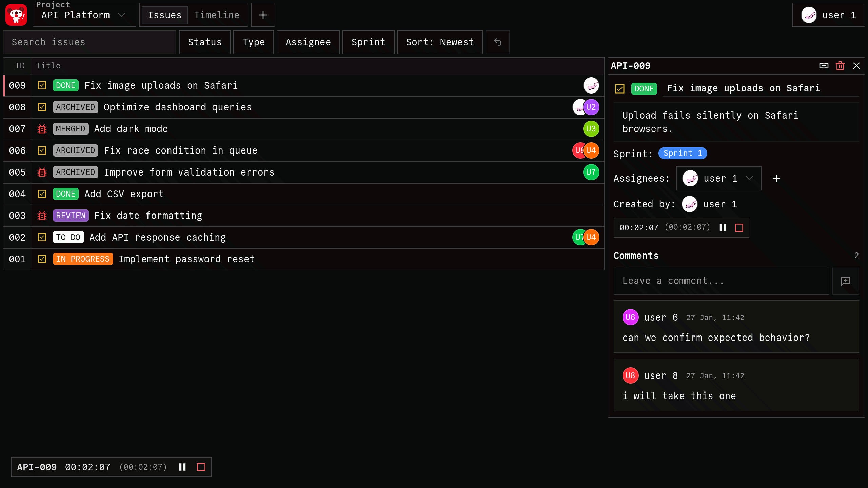Click the plus icon next to Timeline

(x=263, y=15)
